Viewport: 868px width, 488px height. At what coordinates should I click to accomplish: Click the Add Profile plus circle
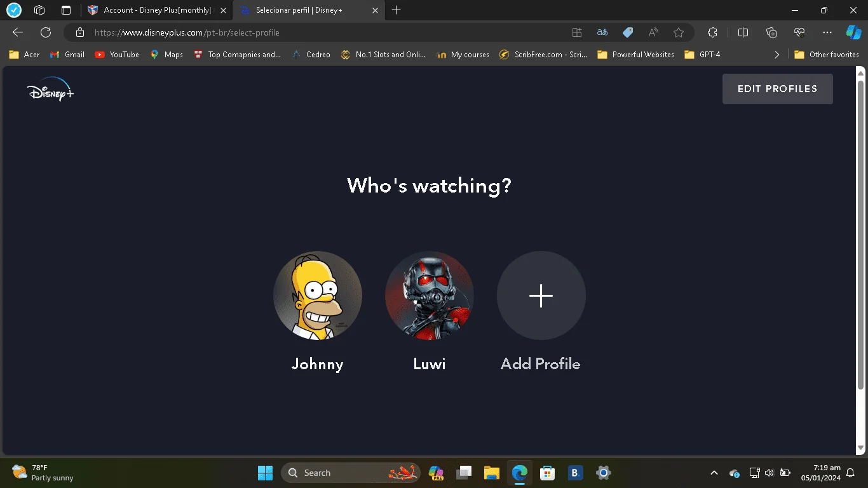click(541, 295)
